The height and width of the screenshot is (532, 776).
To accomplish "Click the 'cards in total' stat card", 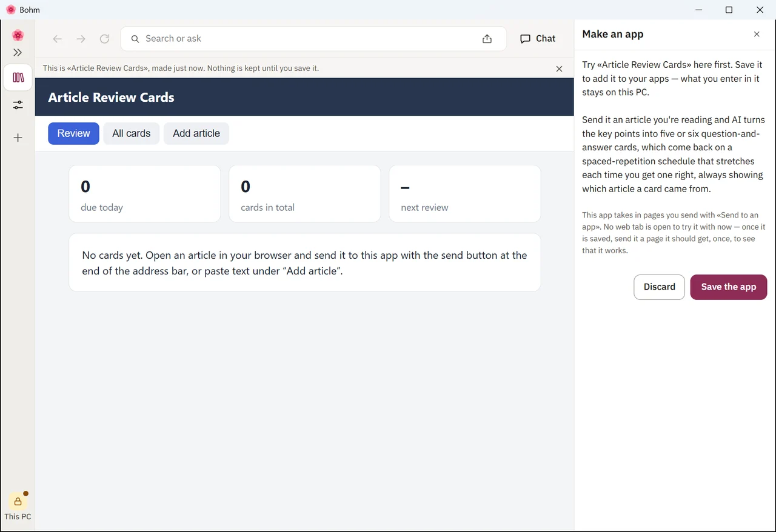I will tap(305, 194).
